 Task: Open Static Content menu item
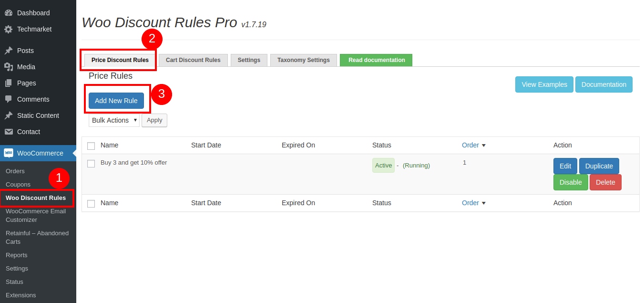[38, 115]
